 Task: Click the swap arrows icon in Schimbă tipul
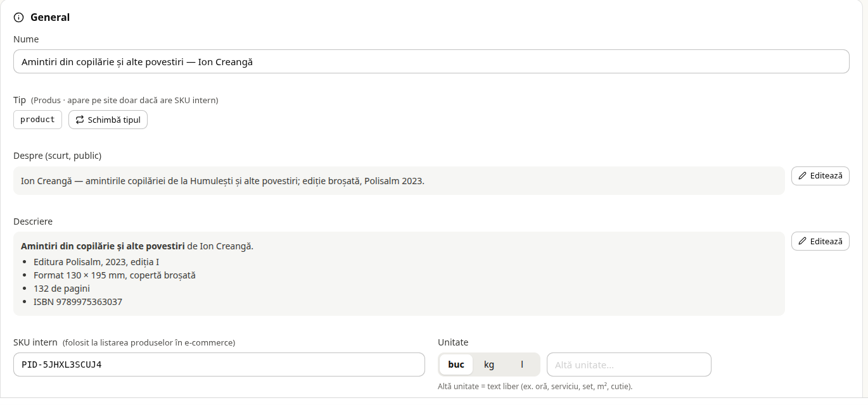80,120
